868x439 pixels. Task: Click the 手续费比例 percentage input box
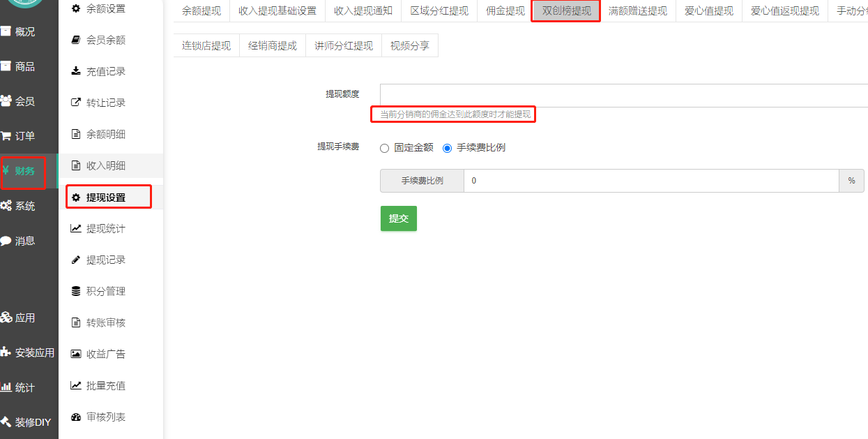pos(650,181)
